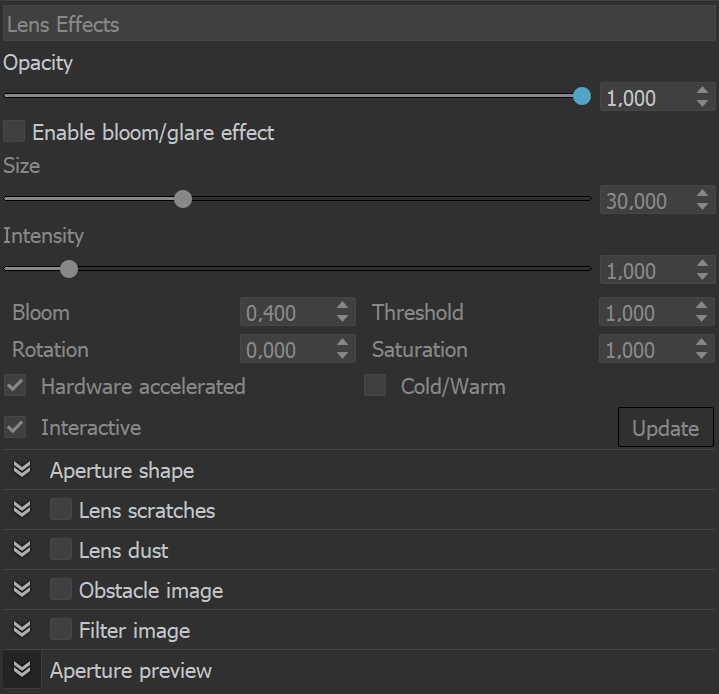Expand the Lens dust rollout chevron
The width and height of the screenshot is (719, 694).
click(22, 550)
